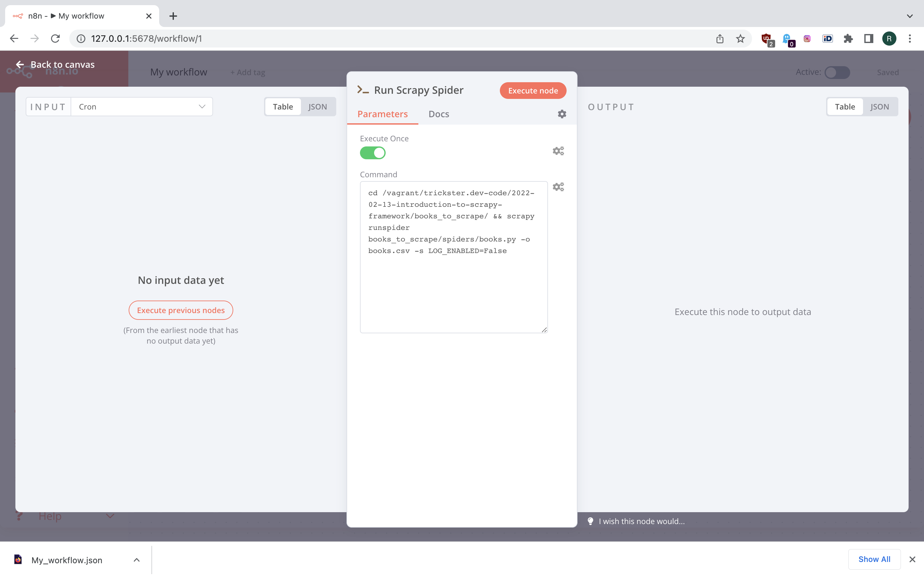Click the share page icon
The height and width of the screenshot is (578, 924).
click(x=720, y=39)
